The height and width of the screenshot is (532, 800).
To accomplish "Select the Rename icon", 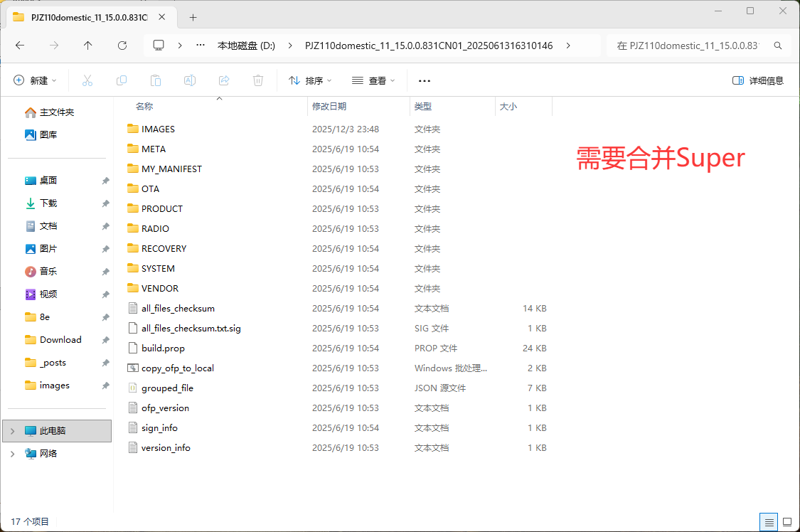I will click(x=190, y=80).
